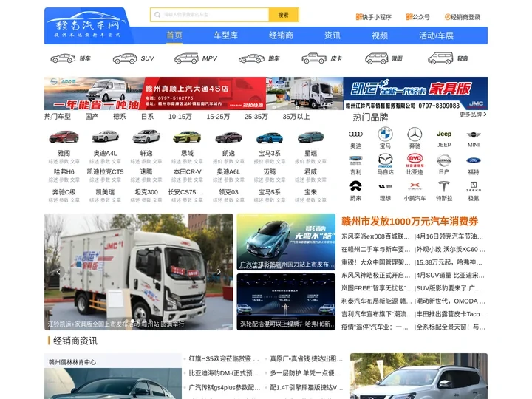Open the 蔚来 NIO brand logo
532x399 pixels.
click(355, 186)
